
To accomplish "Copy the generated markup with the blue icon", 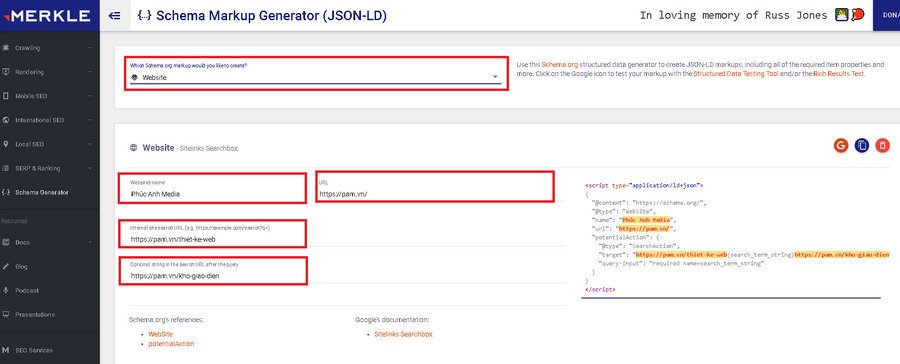I will (x=862, y=146).
